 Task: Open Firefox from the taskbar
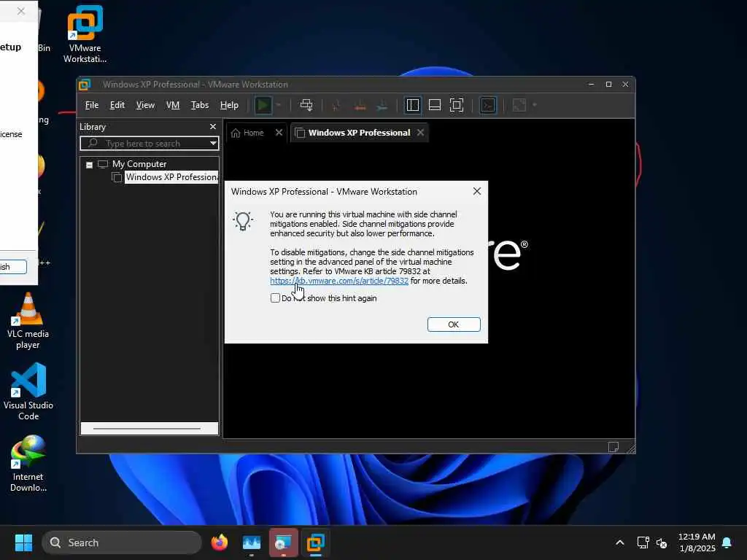[219, 542]
